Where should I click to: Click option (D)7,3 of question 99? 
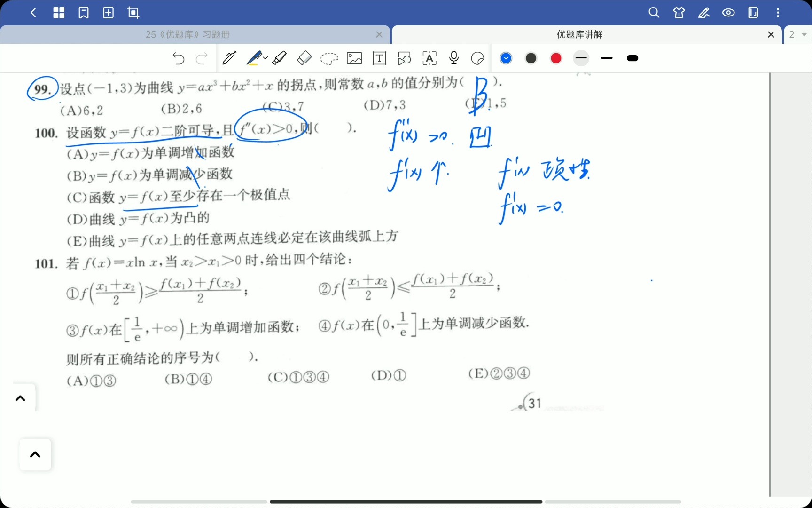coord(385,105)
